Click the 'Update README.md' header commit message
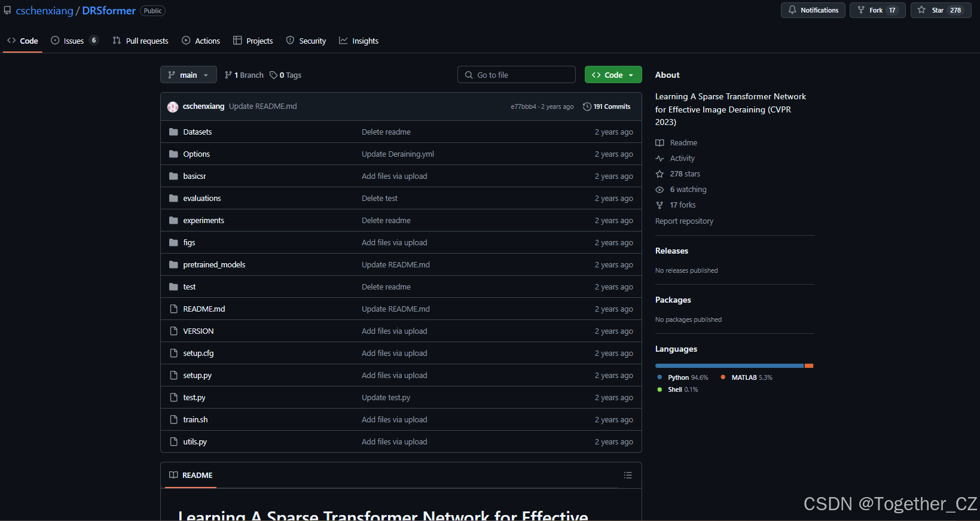Viewport: 980px width, 521px height. coord(262,106)
